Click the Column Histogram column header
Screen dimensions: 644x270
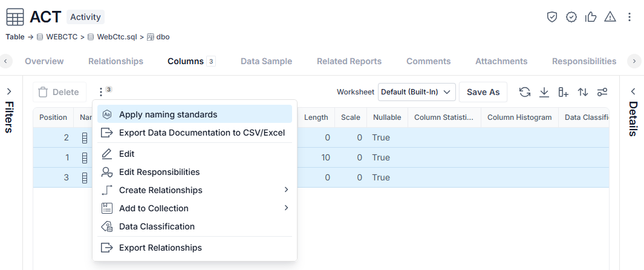519,117
